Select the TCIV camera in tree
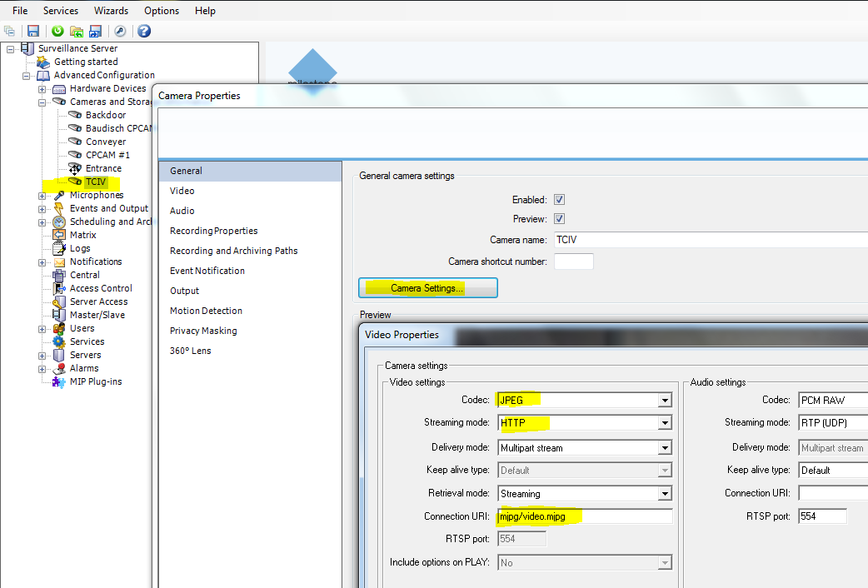 [x=97, y=182]
